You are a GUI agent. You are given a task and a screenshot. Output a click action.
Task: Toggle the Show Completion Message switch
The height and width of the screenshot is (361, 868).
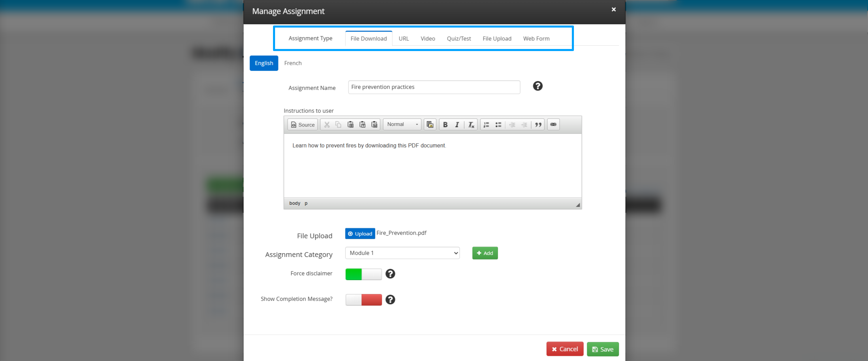[363, 300]
